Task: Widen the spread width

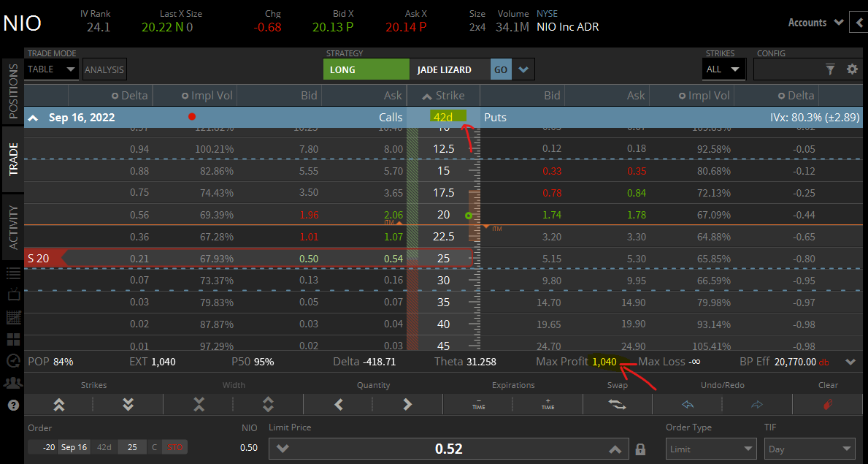Action: 268,404
